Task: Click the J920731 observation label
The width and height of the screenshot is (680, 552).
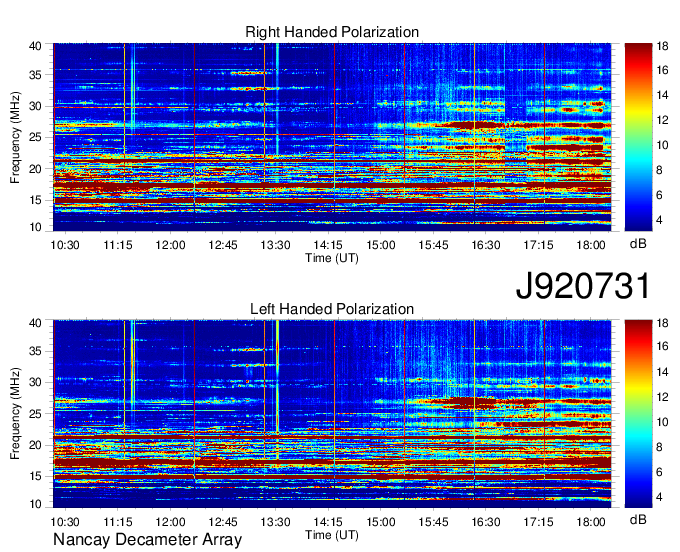Action: pyautogui.click(x=583, y=286)
